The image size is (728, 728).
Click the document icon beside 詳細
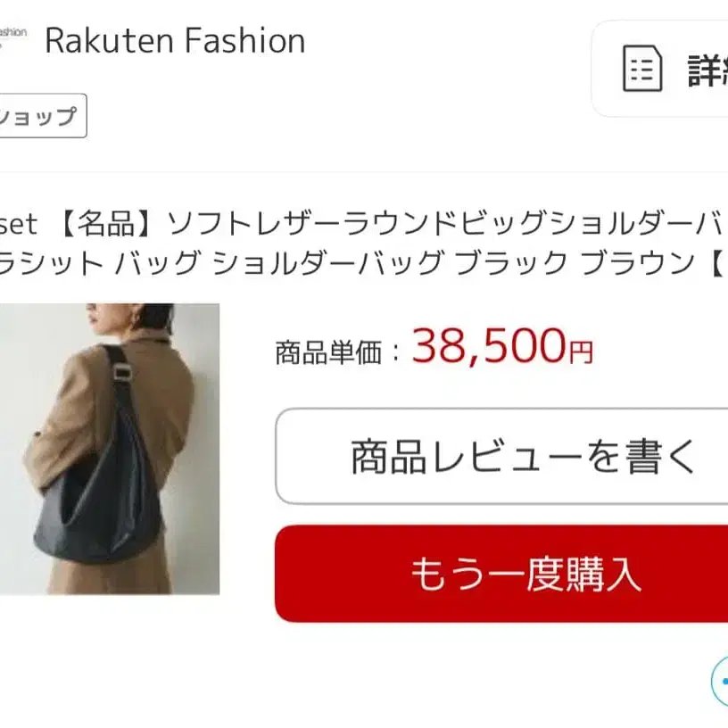click(642, 68)
